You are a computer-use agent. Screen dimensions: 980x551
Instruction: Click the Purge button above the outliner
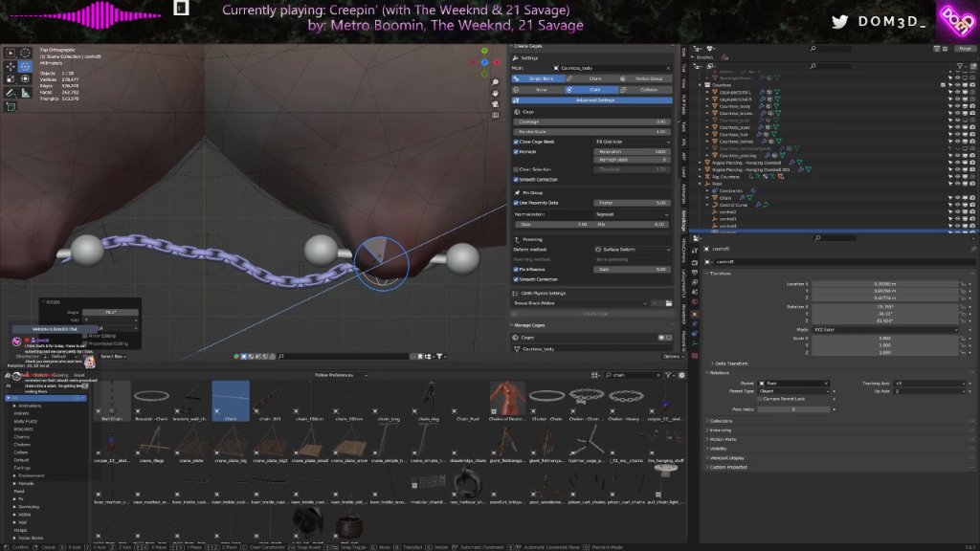(966, 48)
